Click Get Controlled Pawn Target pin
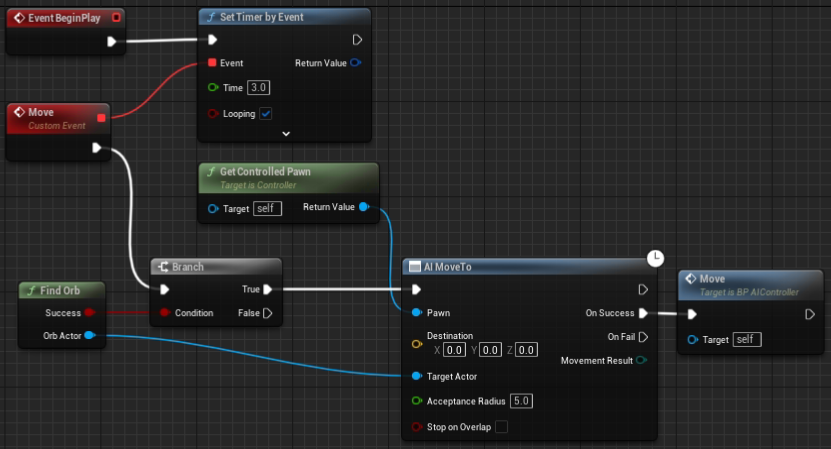831x449 pixels. point(213,209)
